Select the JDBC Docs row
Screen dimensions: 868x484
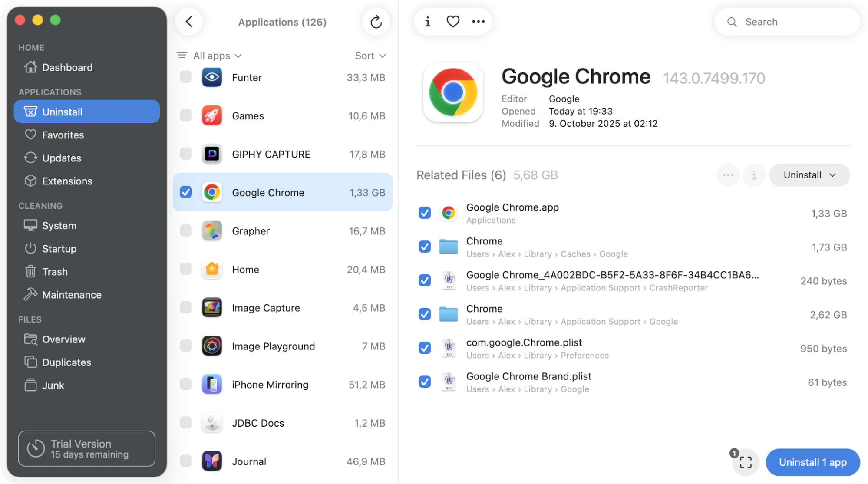pos(283,423)
